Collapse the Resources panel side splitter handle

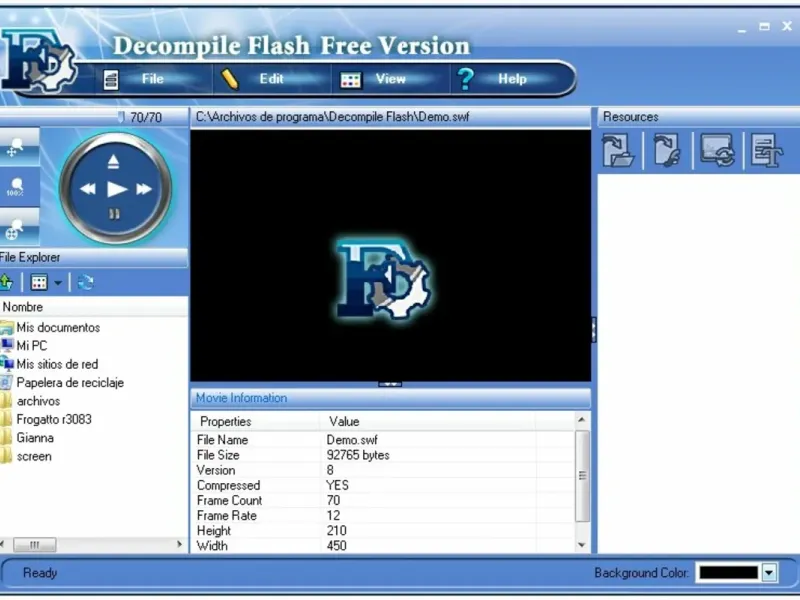coord(593,330)
